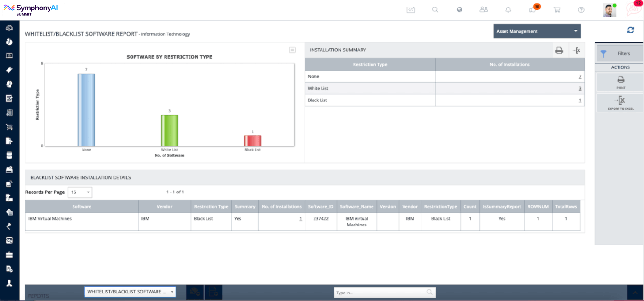644x301 pixels.
Task: Click the TotalRows column header
Action: point(566,207)
